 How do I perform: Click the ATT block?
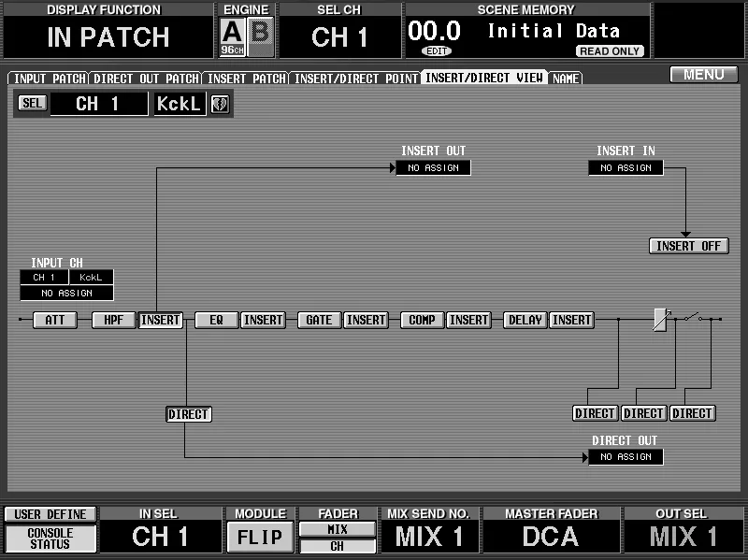[x=55, y=320]
